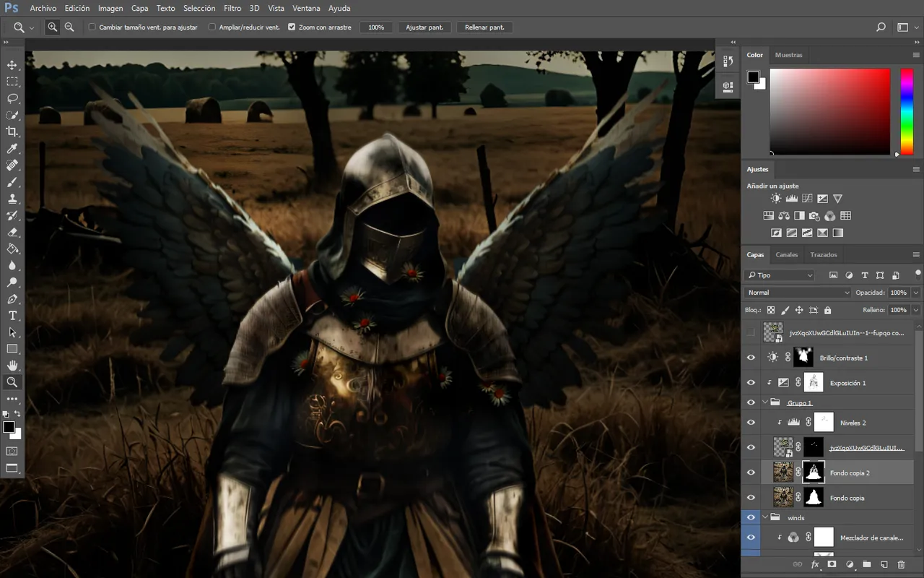The image size is (924, 578).
Task: Disable Zoom con arrastre checkbox
Action: [292, 27]
